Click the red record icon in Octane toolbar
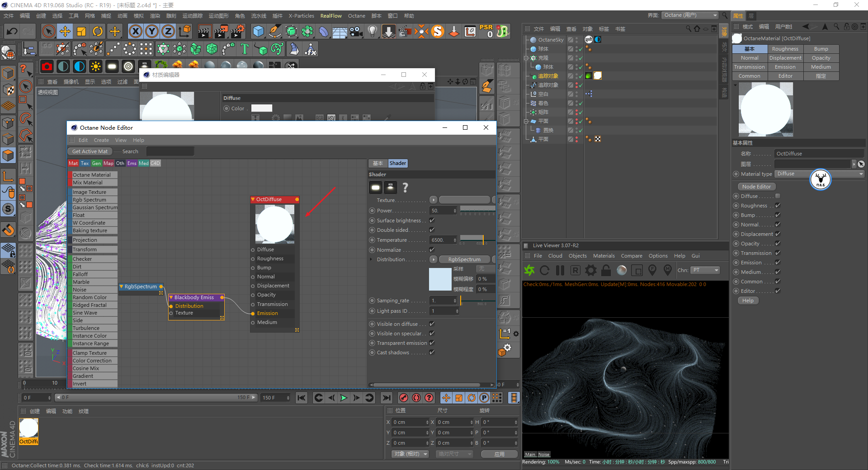This screenshot has height=470, width=868. coord(47,67)
